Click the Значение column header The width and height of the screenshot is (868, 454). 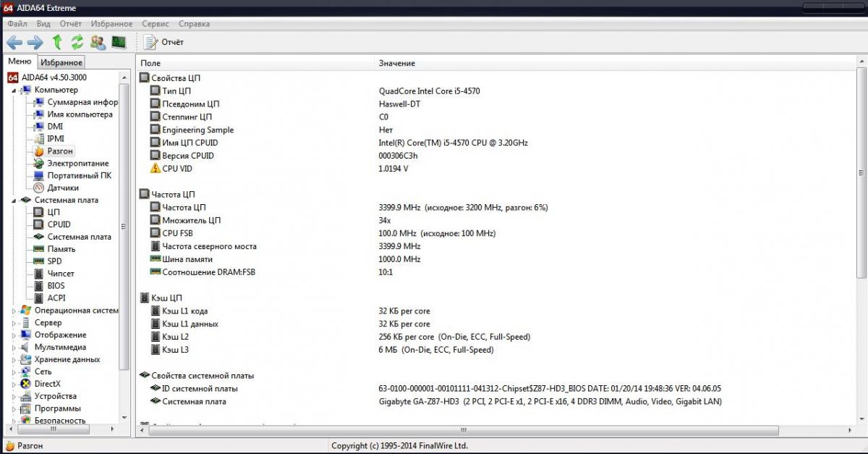pos(396,63)
